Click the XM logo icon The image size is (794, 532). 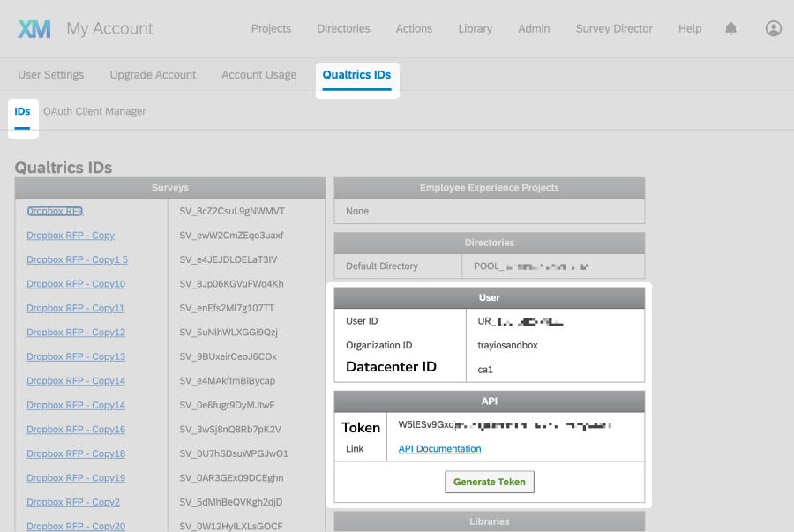point(34,27)
